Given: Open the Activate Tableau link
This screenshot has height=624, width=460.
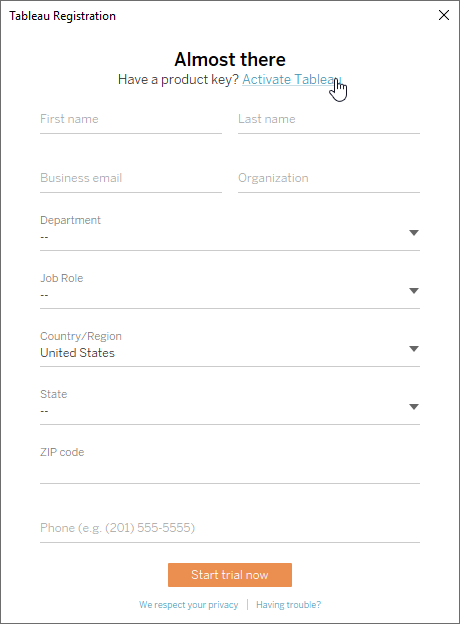Looking at the screenshot, I should (292, 79).
